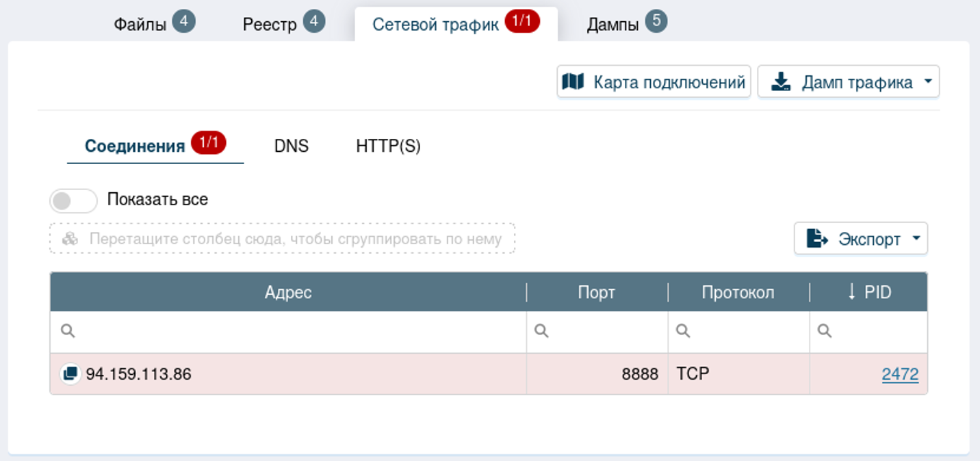980x461 pixels.
Task: Open the Реестр tab
Action: [270, 25]
